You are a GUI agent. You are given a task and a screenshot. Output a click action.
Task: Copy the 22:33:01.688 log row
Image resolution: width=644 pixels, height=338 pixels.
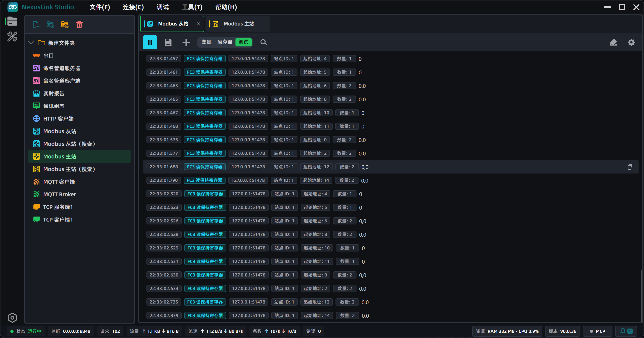630,167
